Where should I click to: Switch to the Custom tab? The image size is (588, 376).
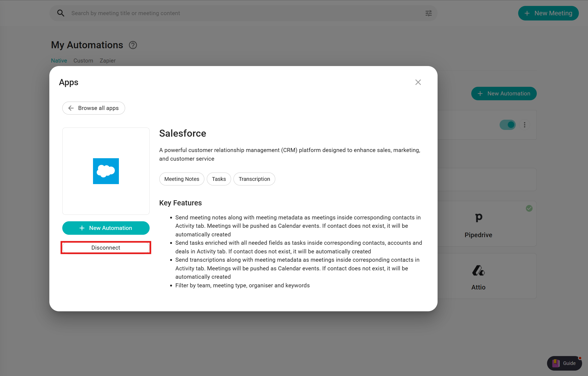pos(83,61)
